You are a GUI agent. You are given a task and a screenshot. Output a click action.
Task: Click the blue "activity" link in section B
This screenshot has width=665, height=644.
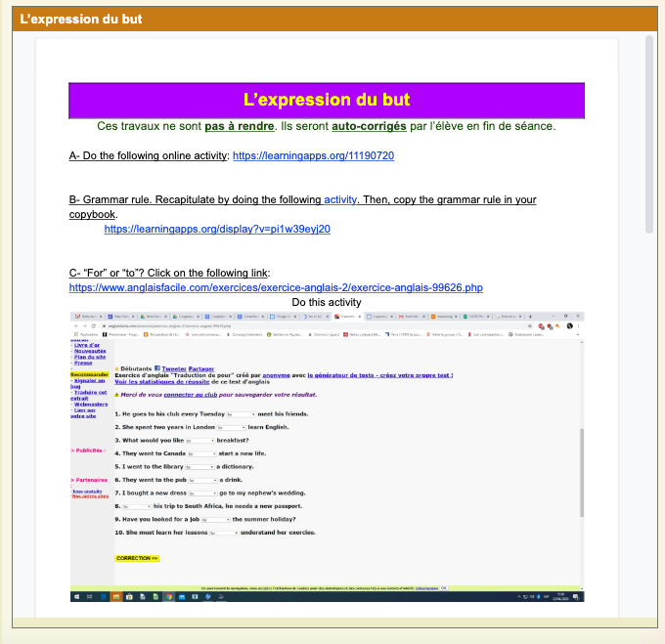coord(340,199)
